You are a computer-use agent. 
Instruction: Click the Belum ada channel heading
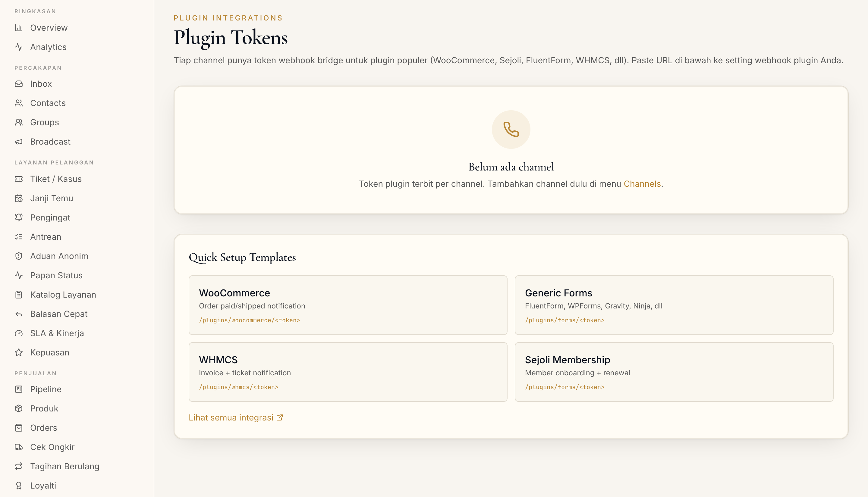point(511,167)
